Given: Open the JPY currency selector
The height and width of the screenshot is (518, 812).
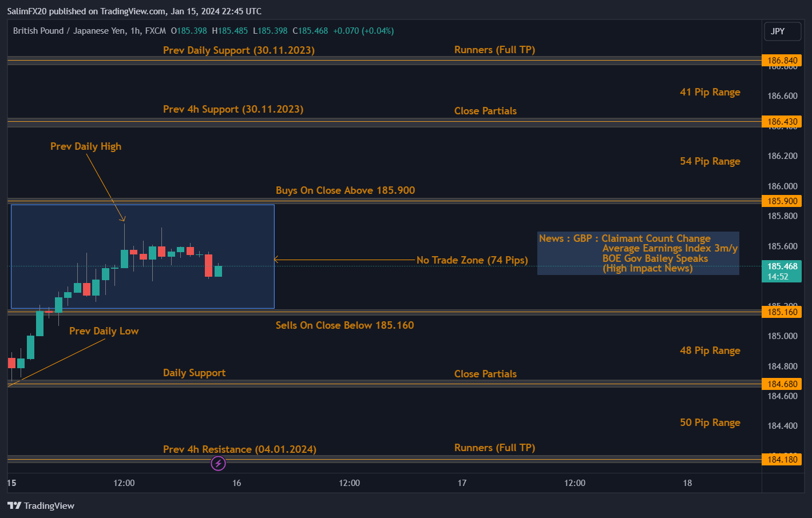Looking at the screenshot, I should click(782, 31).
